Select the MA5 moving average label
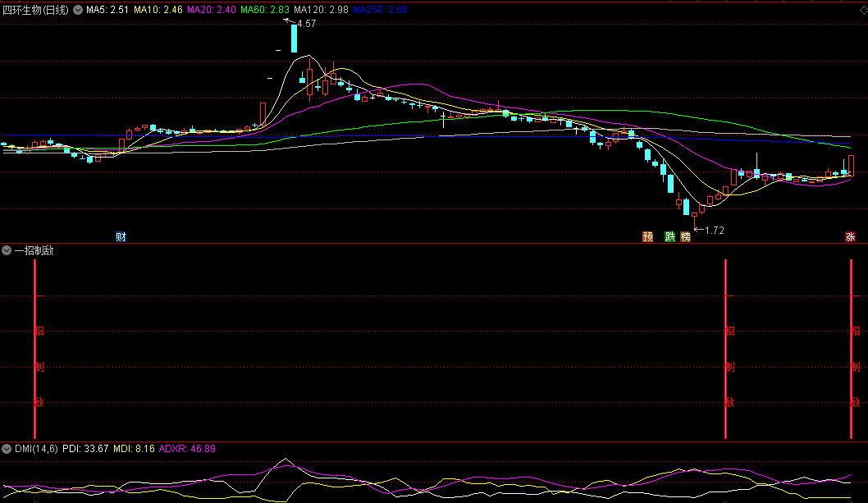 pyautogui.click(x=107, y=10)
